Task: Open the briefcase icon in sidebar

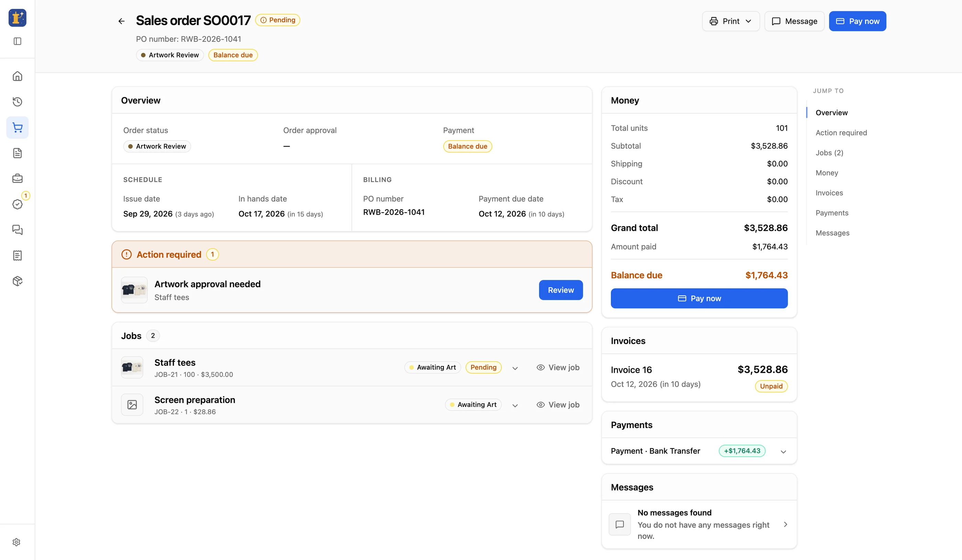Action: click(x=18, y=178)
